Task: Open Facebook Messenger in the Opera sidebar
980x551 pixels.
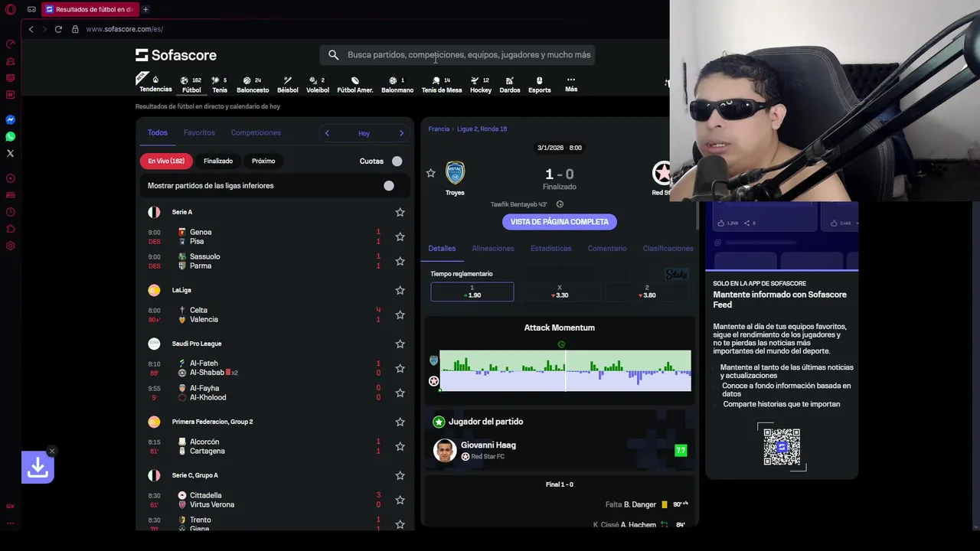Action: pyautogui.click(x=10, y=119)
